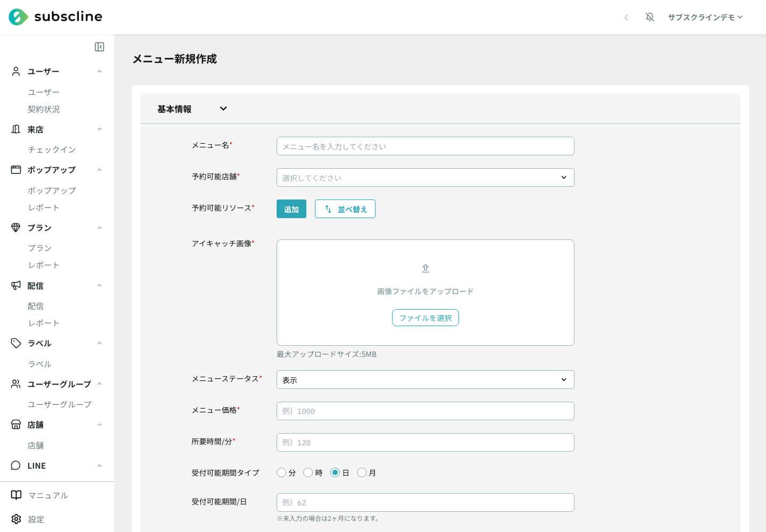Collapse the 基本情報 section chevron

tap(223, 109)
